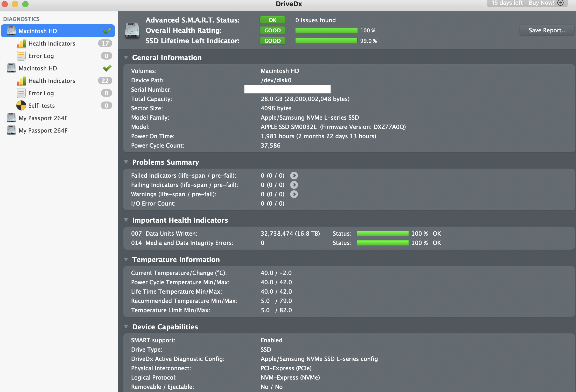Collapse the Temperature Information section
Screen dimensions: 576x392
pyautogui.click(x=126, y=259)
